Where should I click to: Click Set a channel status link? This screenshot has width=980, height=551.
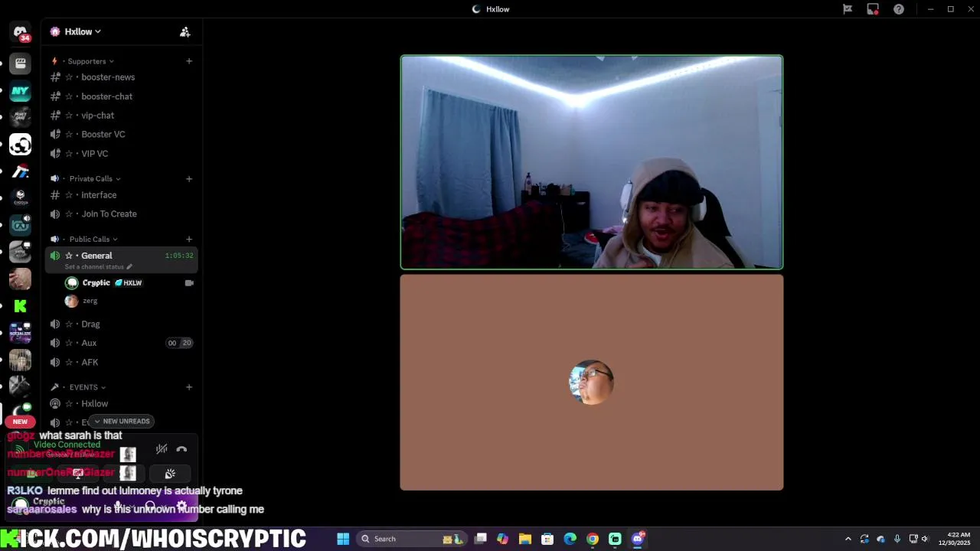(94, 267)
